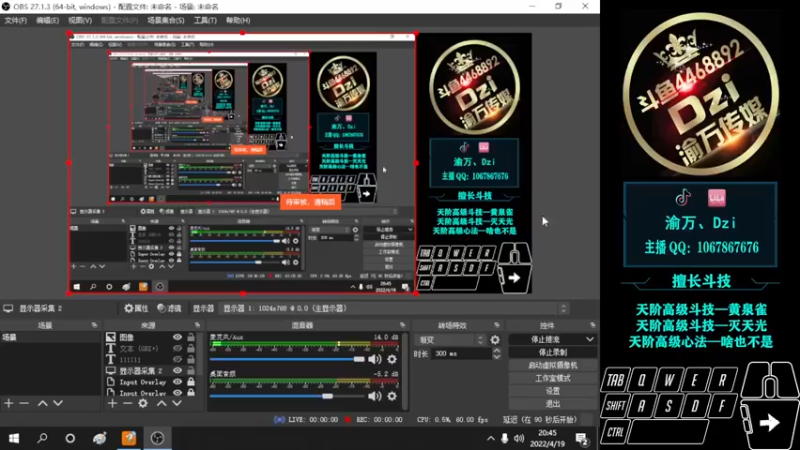Lock the 图像 source
Viewport: 800px width, 450px height.
pos(191,337)
